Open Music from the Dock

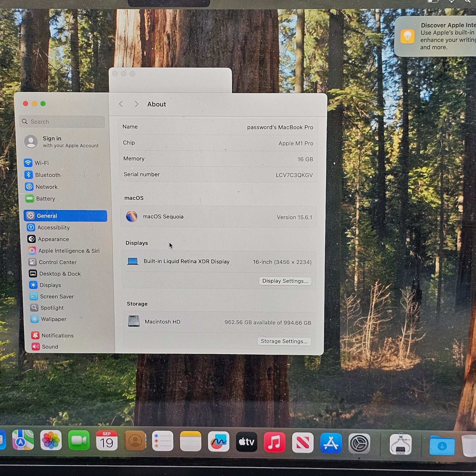pos(274,443)
